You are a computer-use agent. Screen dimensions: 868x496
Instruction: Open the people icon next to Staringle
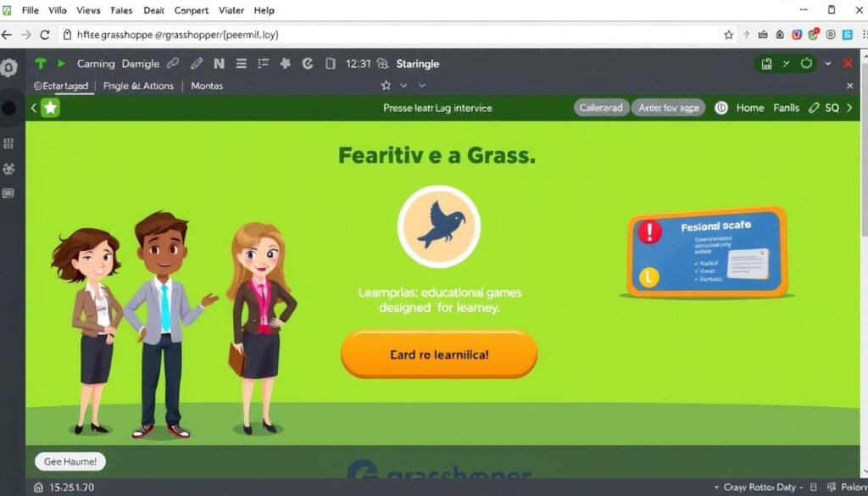click(383, 64)
